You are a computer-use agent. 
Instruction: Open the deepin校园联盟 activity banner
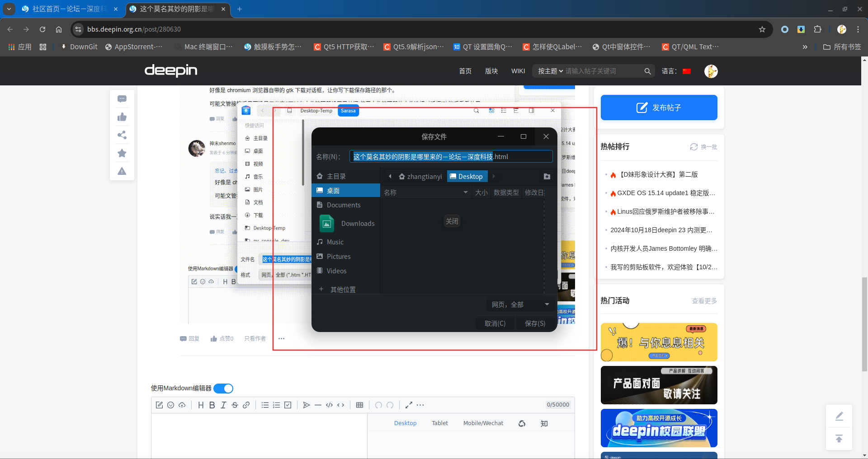659,428
